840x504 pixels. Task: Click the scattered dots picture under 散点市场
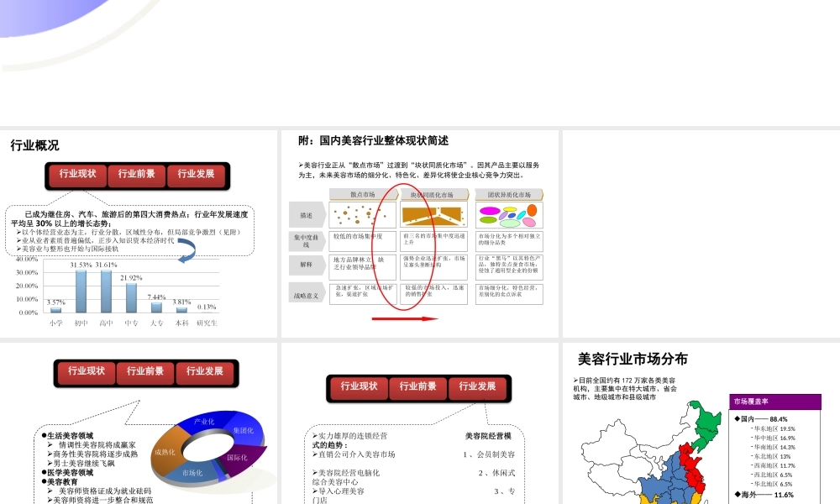click(x=362, y=215)
